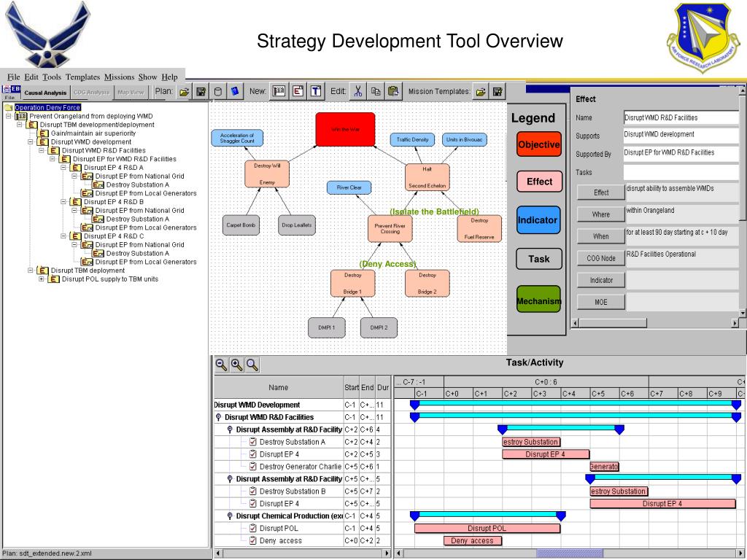Select the Win the War objective node

pos(345,129)
